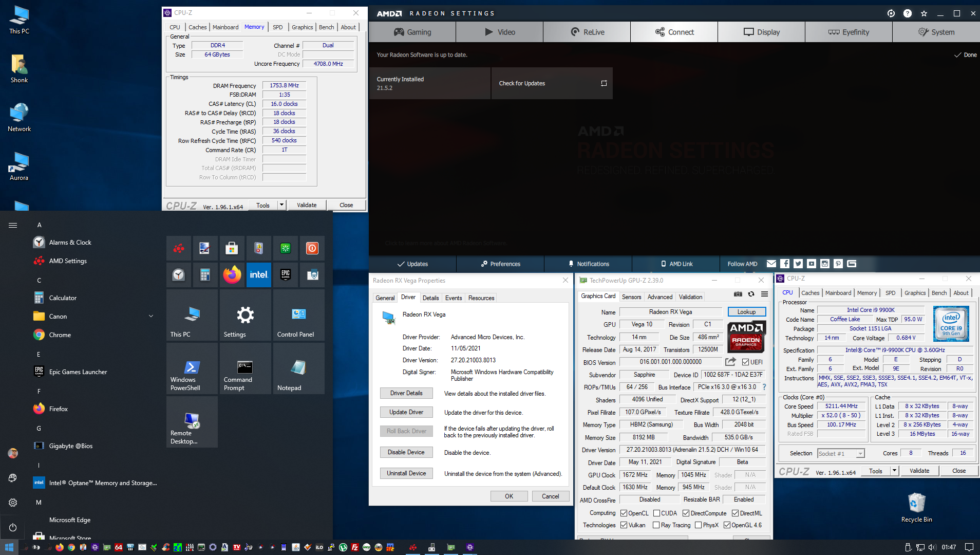Click the refresh icon in GPU-Z toolbar
The width and height of the screenshot is (980, 555).
pos(751,294)
